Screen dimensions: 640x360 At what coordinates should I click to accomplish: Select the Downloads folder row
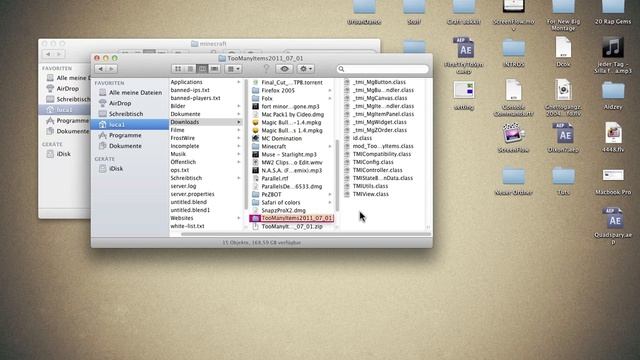coord(206,122)
